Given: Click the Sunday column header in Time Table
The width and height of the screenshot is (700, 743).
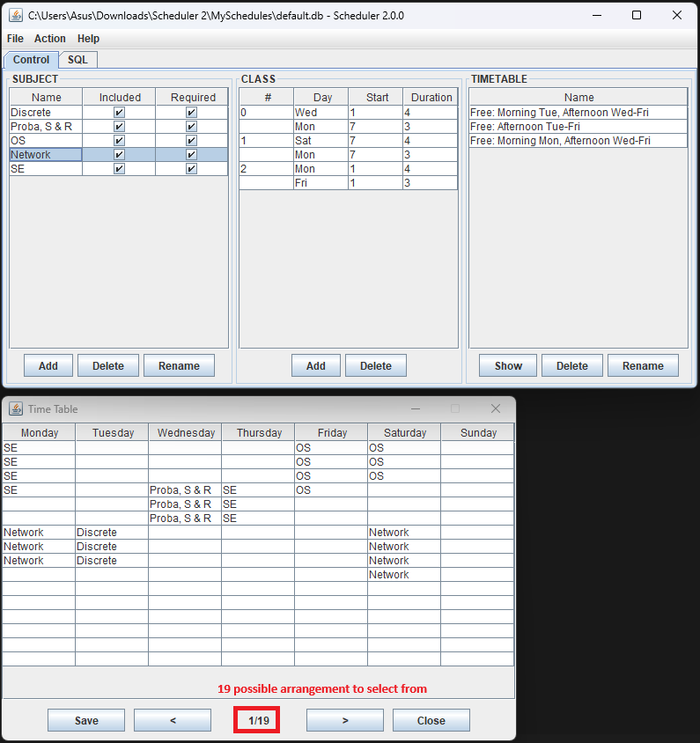Looking at the screenshot, I should click(478, 432).
